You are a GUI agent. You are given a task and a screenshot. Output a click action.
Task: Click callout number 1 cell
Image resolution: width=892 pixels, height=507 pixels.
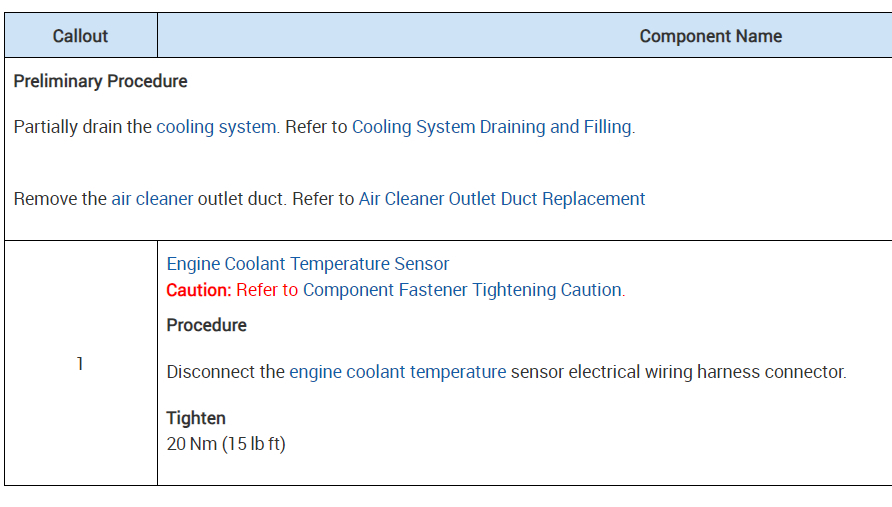80,364
